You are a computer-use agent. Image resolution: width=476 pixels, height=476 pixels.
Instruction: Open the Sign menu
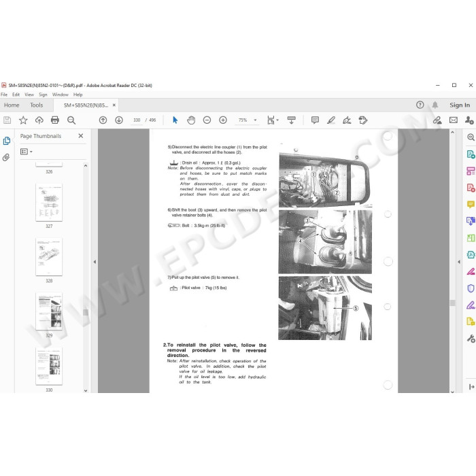click(x=43, y=95)
